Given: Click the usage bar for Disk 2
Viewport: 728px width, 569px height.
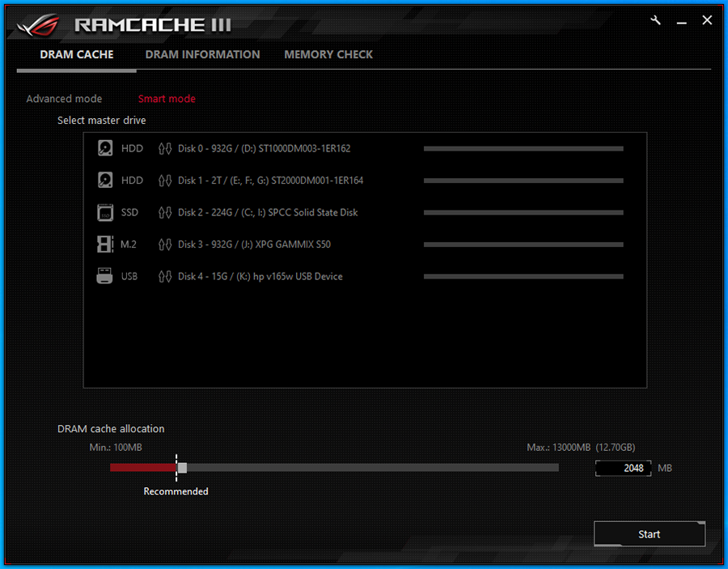Looking at the screenshot, I should pyautogui.click(x=523, y=212).
